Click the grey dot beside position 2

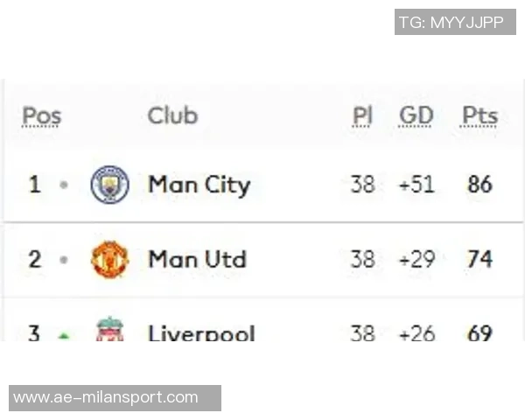pyautogui.click(x=63, y=260)
